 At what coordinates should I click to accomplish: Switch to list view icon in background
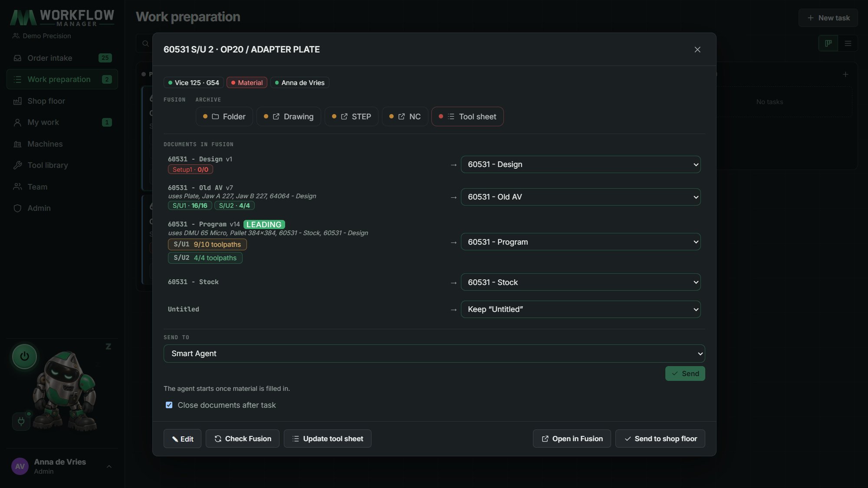coord(848,43)
